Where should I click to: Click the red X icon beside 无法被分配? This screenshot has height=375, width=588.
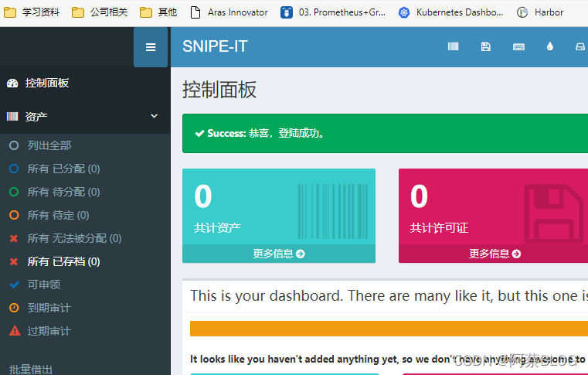[14, 238]
